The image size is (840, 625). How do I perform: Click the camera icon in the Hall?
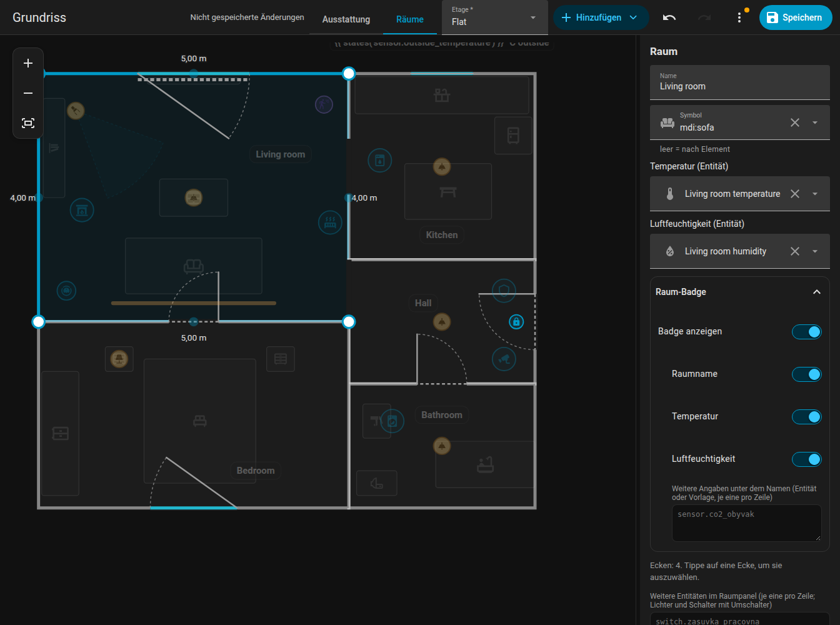(x=504, y=359)
